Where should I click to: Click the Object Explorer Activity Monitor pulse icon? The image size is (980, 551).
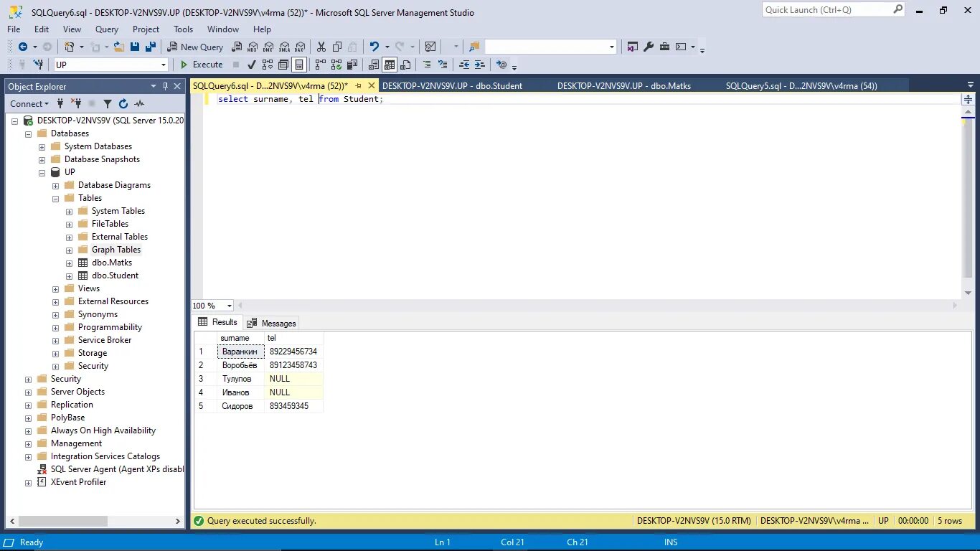pos(139,104)
